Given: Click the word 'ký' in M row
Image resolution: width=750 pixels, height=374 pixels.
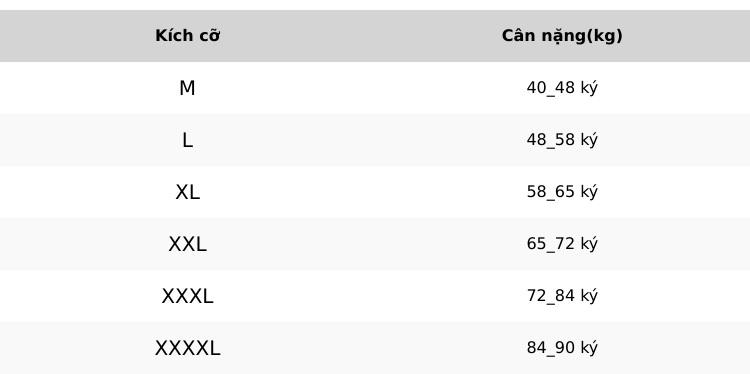Looking at the screenshot, I should click(x=589, y=88).
